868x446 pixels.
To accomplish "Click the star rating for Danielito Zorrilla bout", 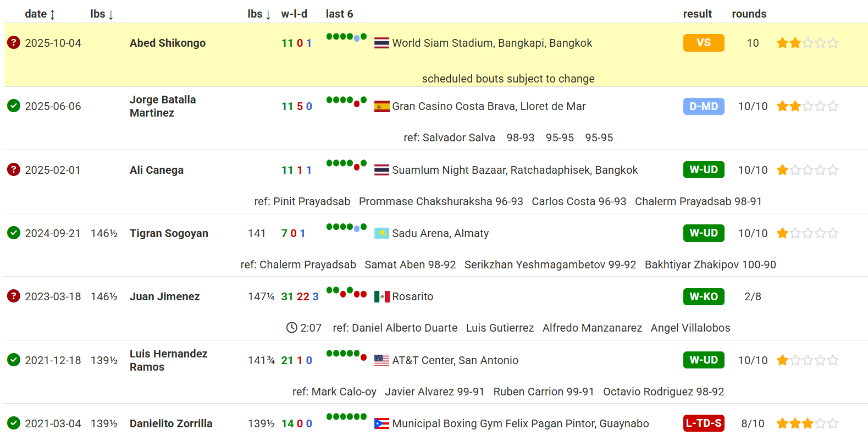I will (x=807, y=423).
